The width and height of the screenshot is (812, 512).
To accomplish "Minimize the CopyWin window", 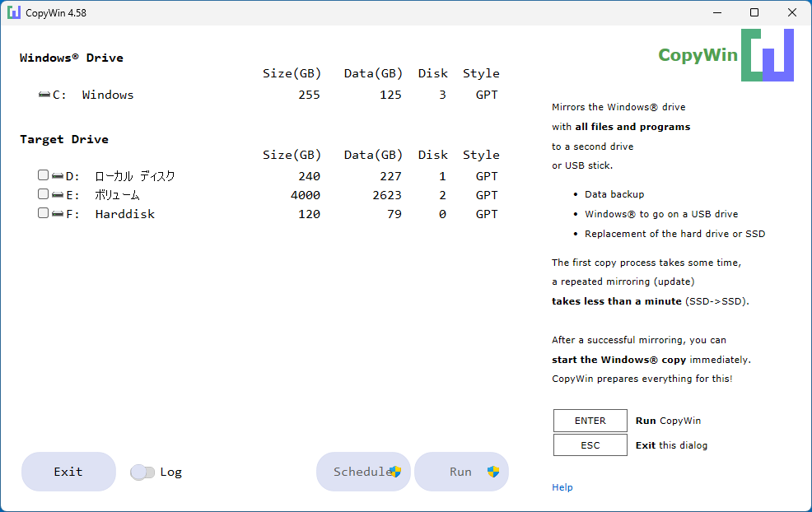I will pyautogui.click(x=717, y=12).
